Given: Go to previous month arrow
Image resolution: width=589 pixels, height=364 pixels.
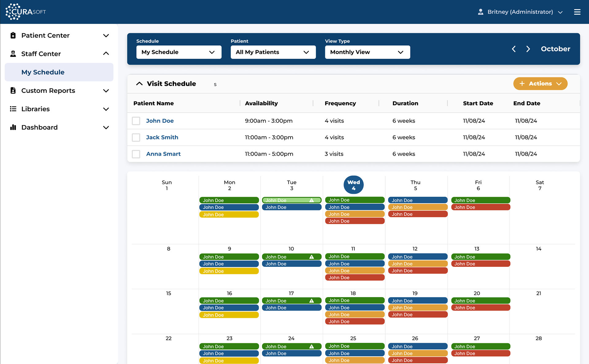Looking at the screenshot, I should [514, 49].
